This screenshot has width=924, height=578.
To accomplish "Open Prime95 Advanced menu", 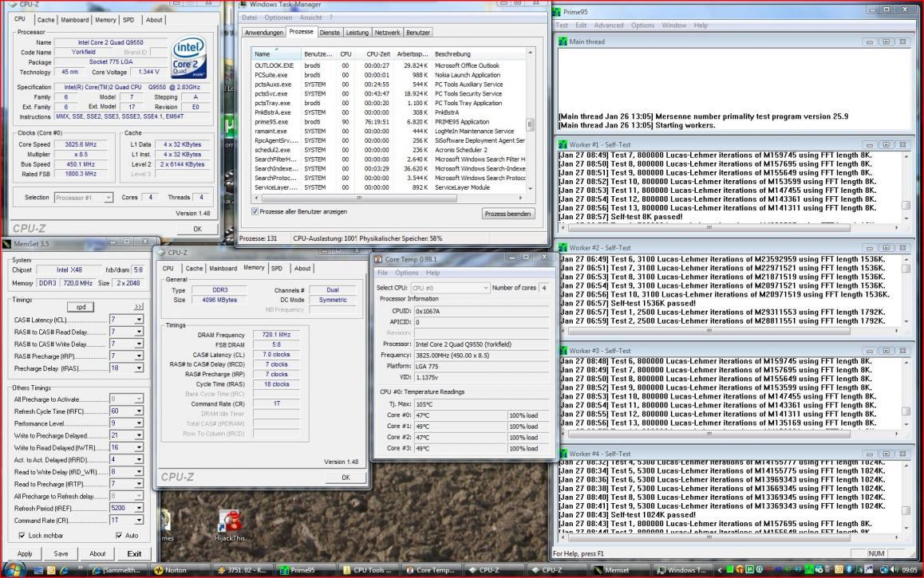I will (x=609, y=26).
